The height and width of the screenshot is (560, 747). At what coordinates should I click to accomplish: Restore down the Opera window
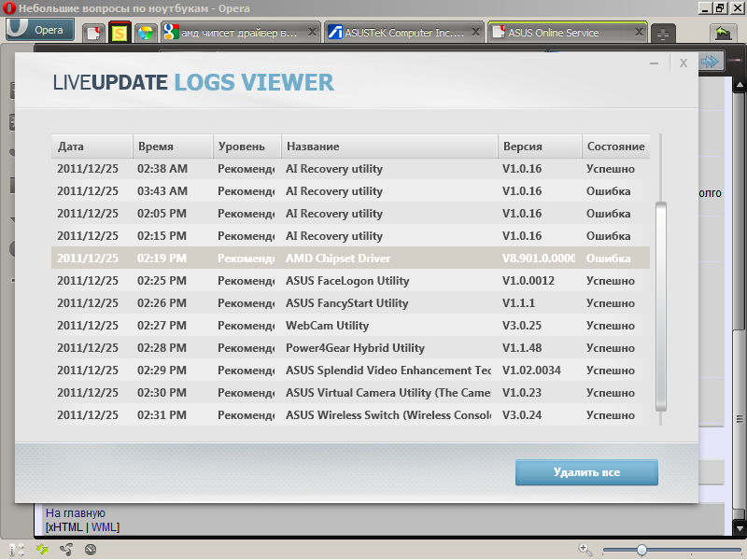coord(720,8)
